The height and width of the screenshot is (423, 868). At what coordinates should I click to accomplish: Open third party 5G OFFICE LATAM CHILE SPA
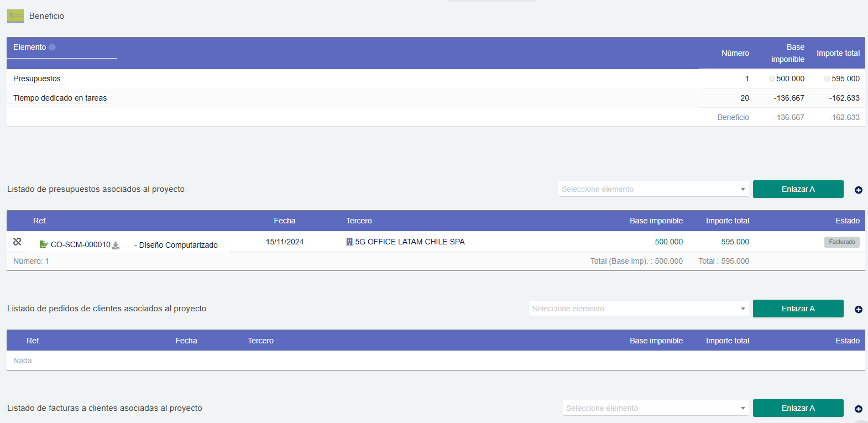pos(410,242)
